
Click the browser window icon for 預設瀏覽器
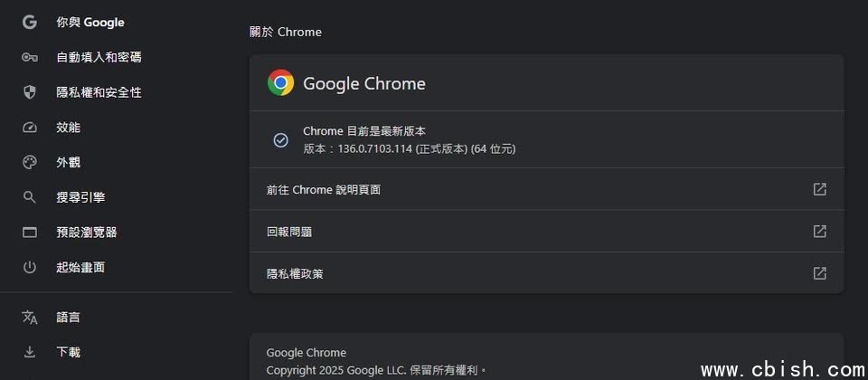29,233
